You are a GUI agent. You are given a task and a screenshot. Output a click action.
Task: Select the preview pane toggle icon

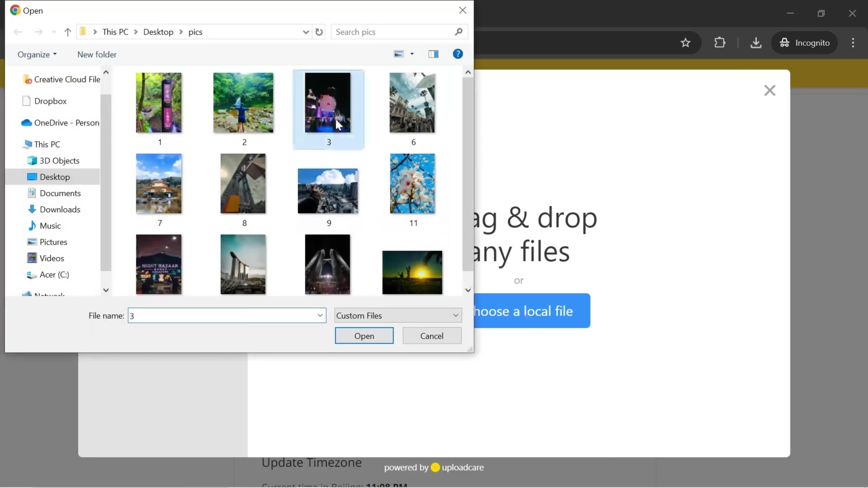pyautogui.click(x=433, y=54)
